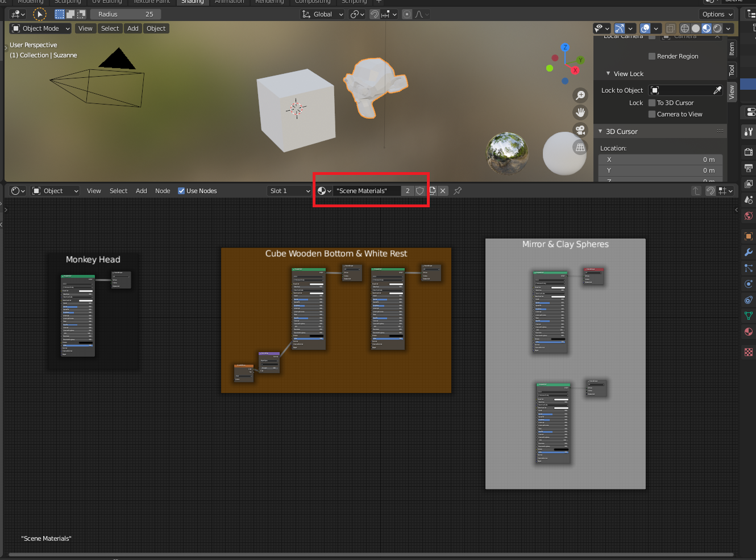
Task: Open the viewport Add menu
Action: (133, 28)
